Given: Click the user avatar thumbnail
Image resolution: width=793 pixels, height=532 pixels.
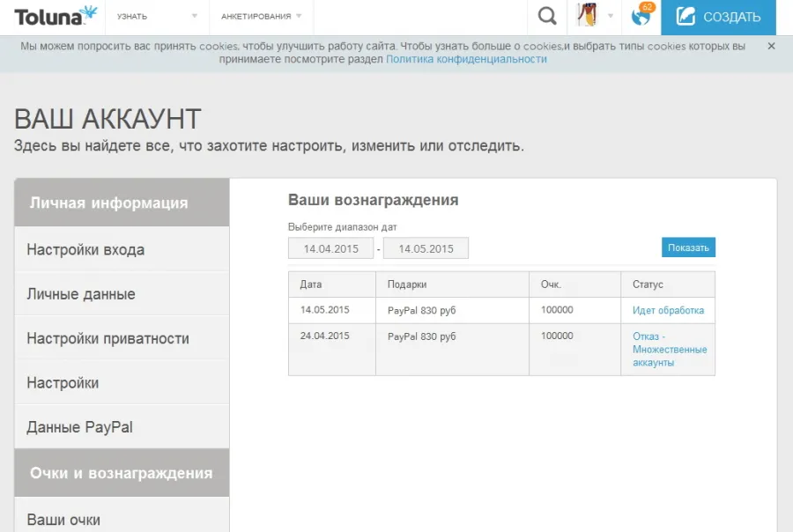Looking at the screenshot, I should coord(587,15).
